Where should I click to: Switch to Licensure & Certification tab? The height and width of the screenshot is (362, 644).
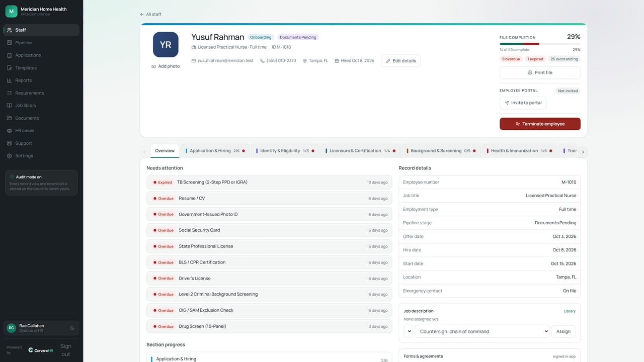[360, 151]
